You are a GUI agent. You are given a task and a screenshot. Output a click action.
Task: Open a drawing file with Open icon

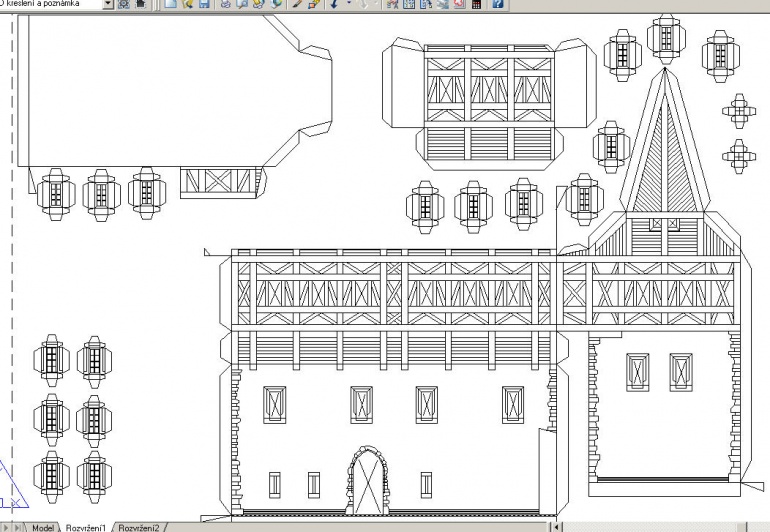click(187, 4)
